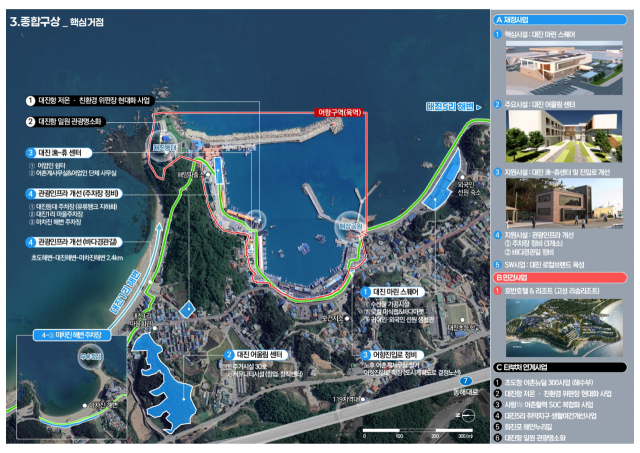
Task: Click the red 어항구역(육역) label
Action: point(336,111)
